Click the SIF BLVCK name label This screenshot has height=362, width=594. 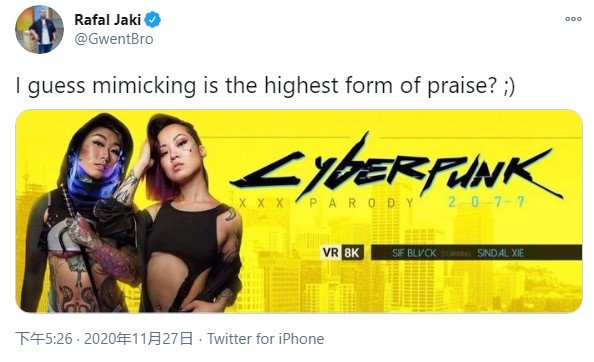(x=414, y=253)
